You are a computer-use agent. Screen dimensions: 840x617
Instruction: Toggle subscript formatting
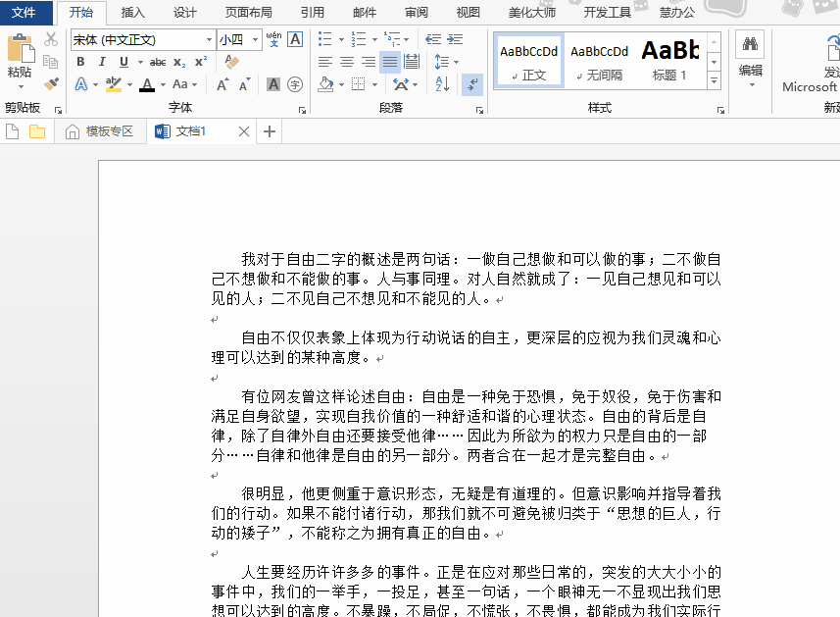coord(179,62)
